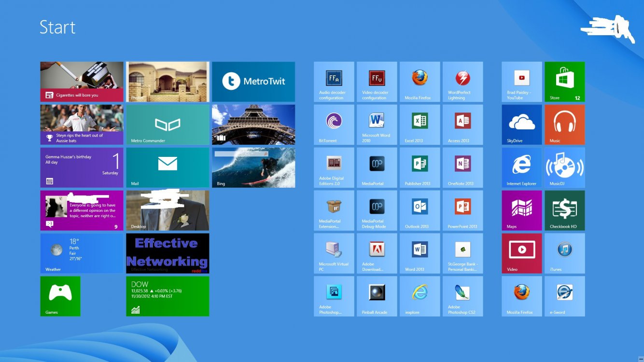The height and width of the screenshot is (362, 644).
Task: Launch PowerPoint 2013
Action: [462, 210]
